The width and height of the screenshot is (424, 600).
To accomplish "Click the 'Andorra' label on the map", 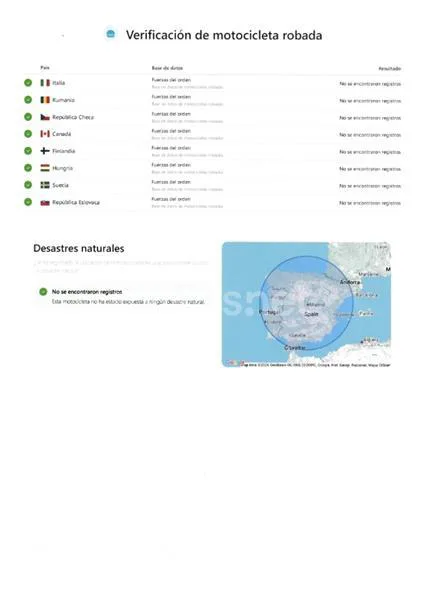I will [350, 282].
